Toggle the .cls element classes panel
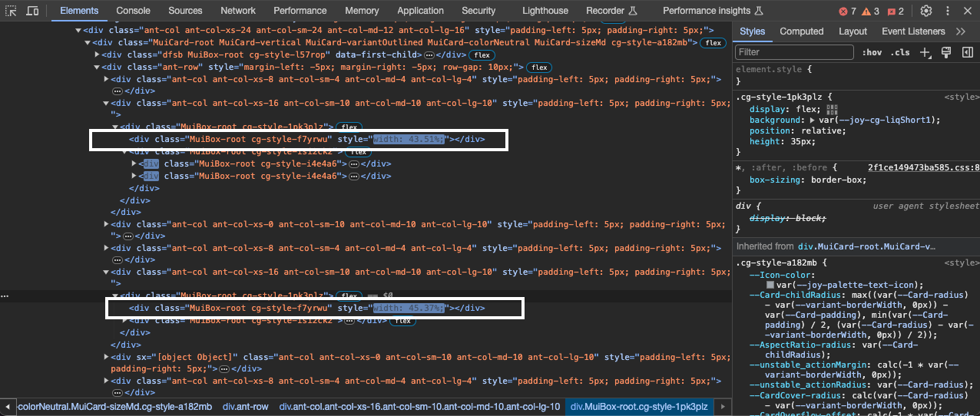 click(901, 52)
